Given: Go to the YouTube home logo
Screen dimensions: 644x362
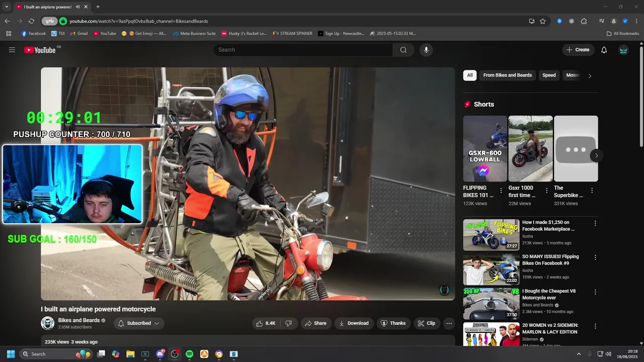Looking at the screenshot, I should click(40, 50).
